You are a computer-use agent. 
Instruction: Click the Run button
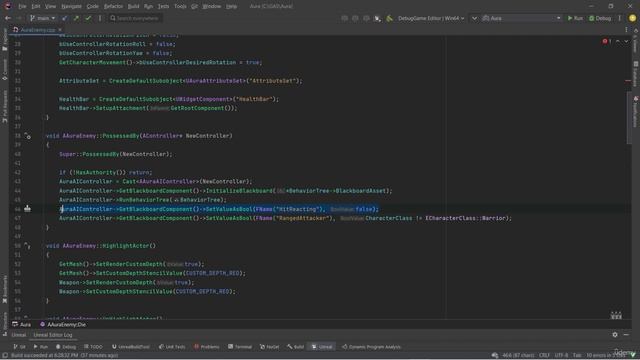click(x=575, y=18)
